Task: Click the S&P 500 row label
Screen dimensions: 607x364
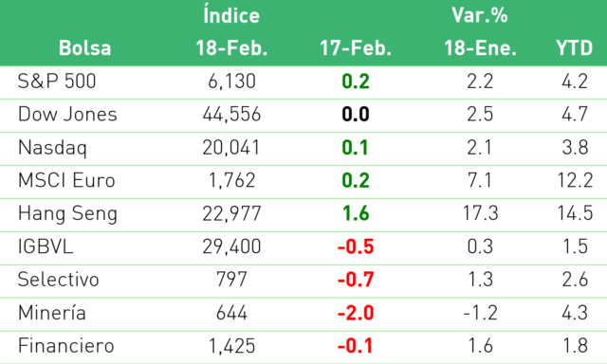Action: (57, 82)
